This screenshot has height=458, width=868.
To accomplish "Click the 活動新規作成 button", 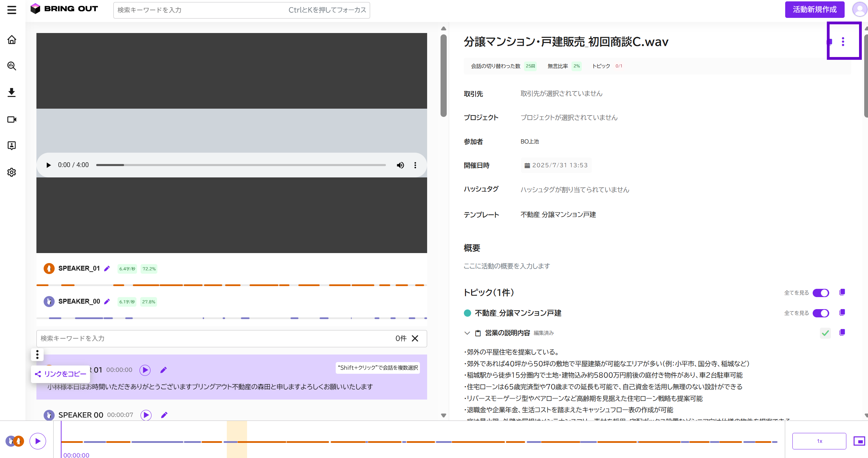I will (x=814, y=10).
